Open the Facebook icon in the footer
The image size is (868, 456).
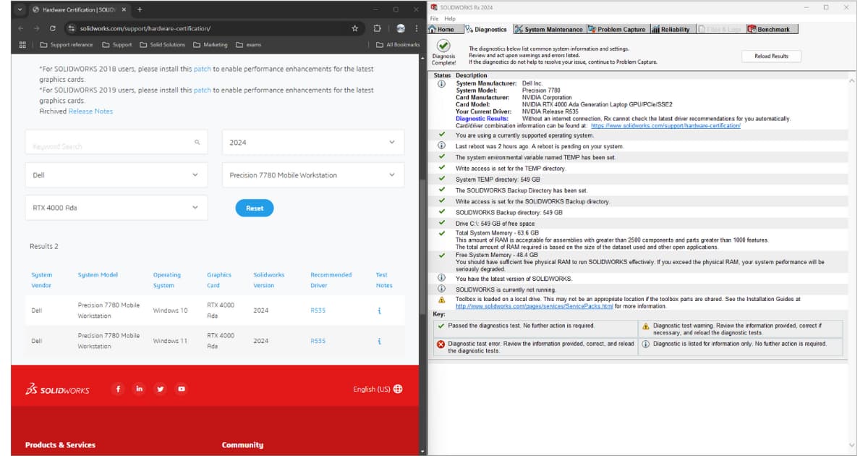click(x=118, y=389)
